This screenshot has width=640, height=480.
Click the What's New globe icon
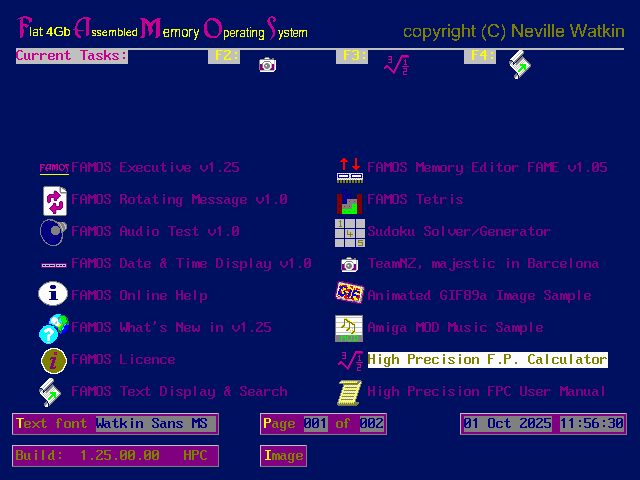(53, 327)
